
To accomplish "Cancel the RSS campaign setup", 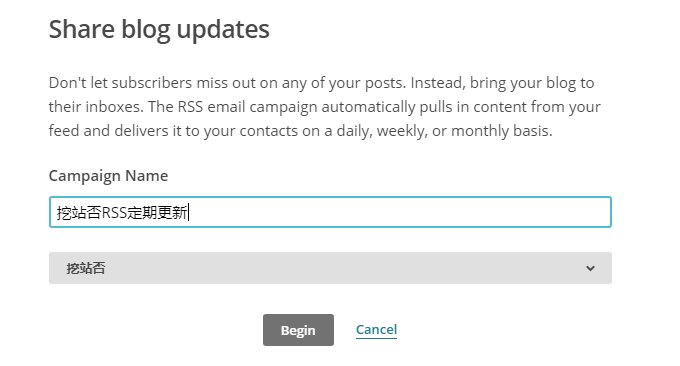I will coord(376,330).
